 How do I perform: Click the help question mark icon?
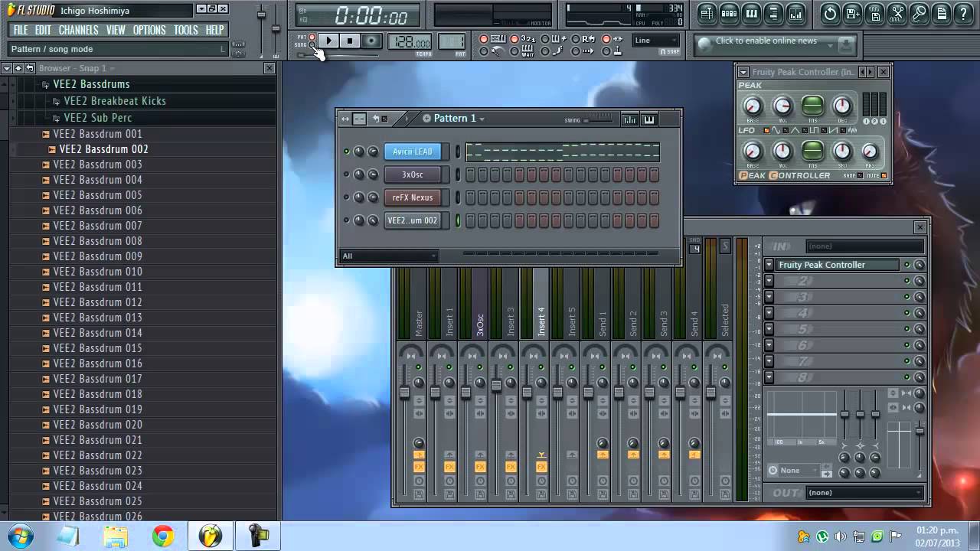(964, 13)
